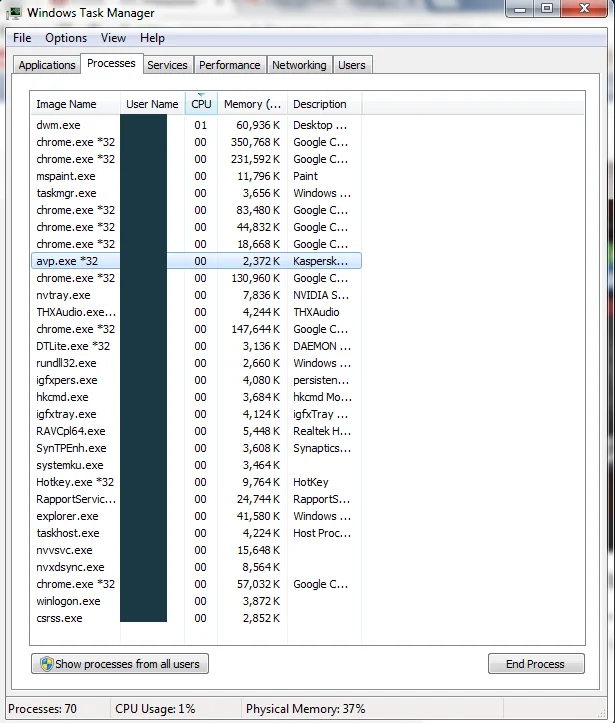
Task: Select the rundll32.exe process
Action: coord(196,363)
